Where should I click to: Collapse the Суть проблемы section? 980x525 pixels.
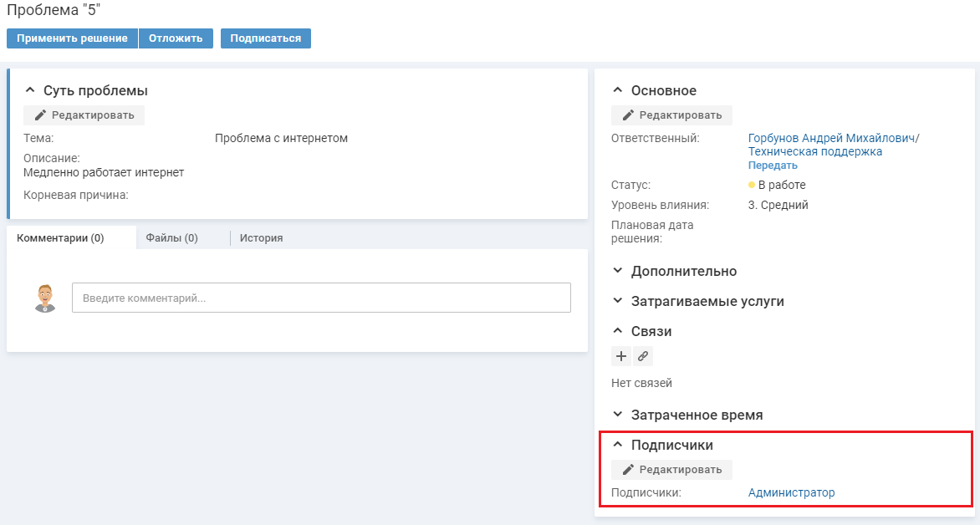(30, 90)
